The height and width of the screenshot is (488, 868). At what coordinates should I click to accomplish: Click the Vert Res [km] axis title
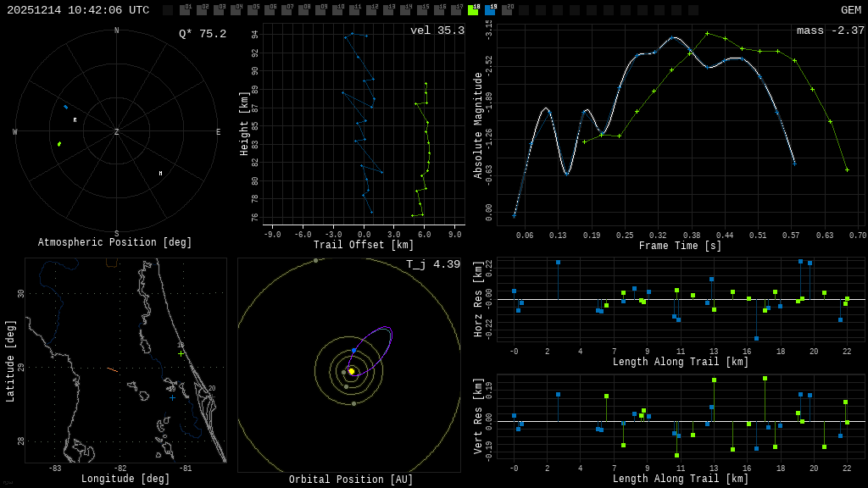point(478,417)
